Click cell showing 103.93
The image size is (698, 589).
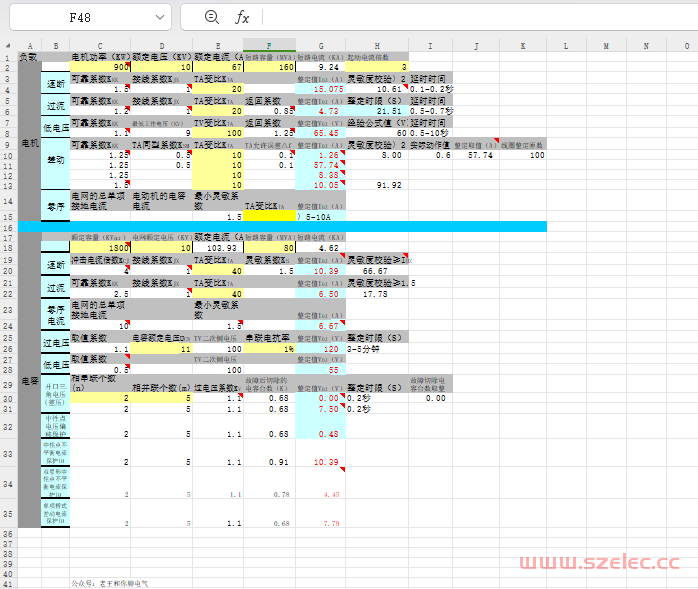click(218, 248)
